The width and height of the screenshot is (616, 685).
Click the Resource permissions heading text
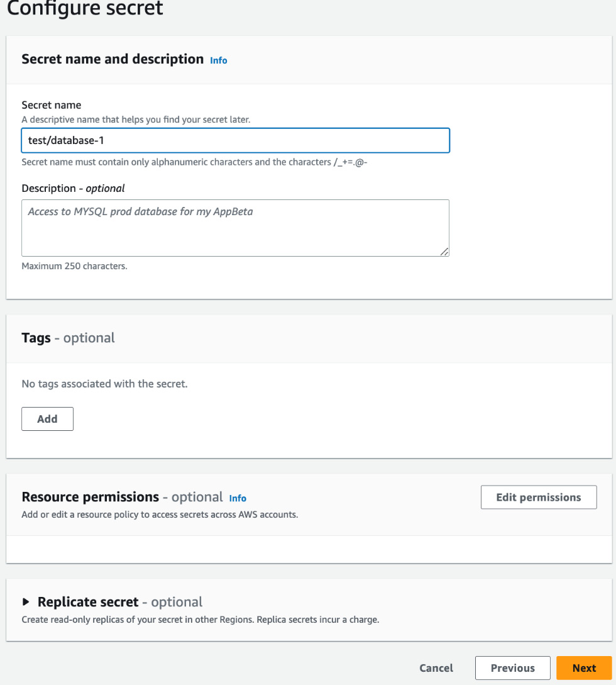tap(91, 497)
